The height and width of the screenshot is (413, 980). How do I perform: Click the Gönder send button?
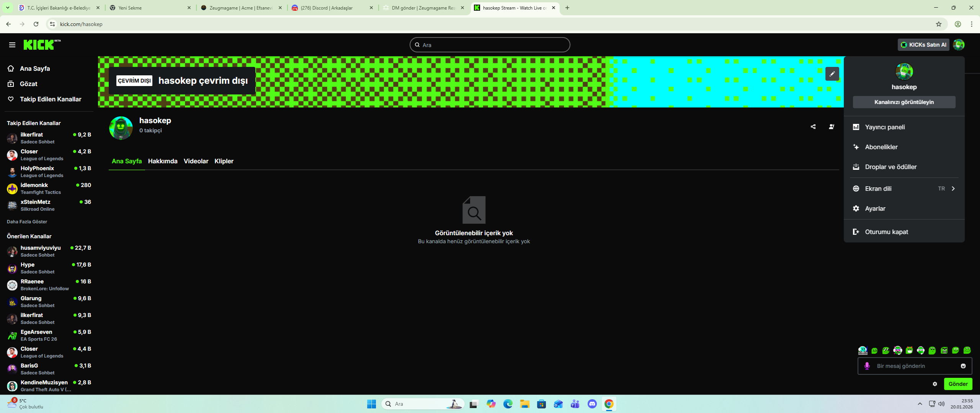click(x=958, y=384)
